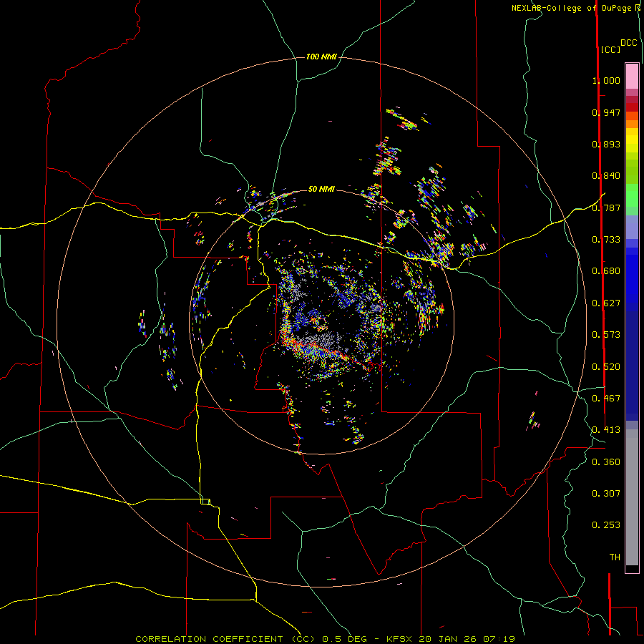Select the 0.520 scale value
The height and width of the screenshot is (644, 644).
606,367
